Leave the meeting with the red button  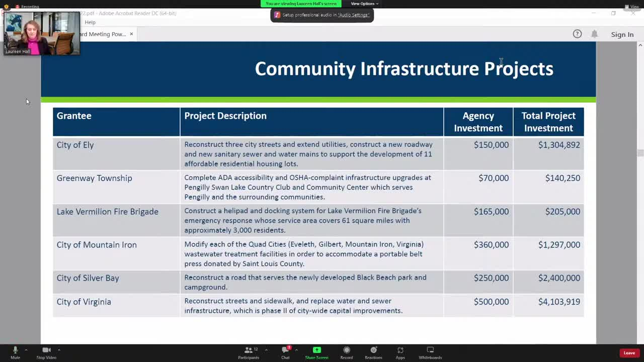click(x=629, y=353)
